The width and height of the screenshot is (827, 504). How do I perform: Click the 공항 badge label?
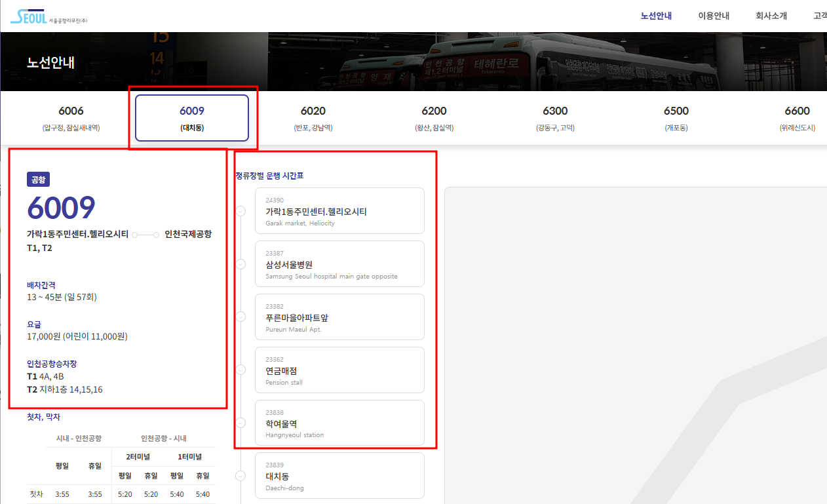39,180
